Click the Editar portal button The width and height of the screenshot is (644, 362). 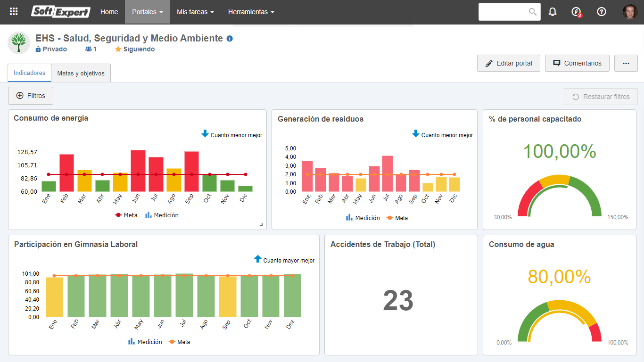click(509, 63)
